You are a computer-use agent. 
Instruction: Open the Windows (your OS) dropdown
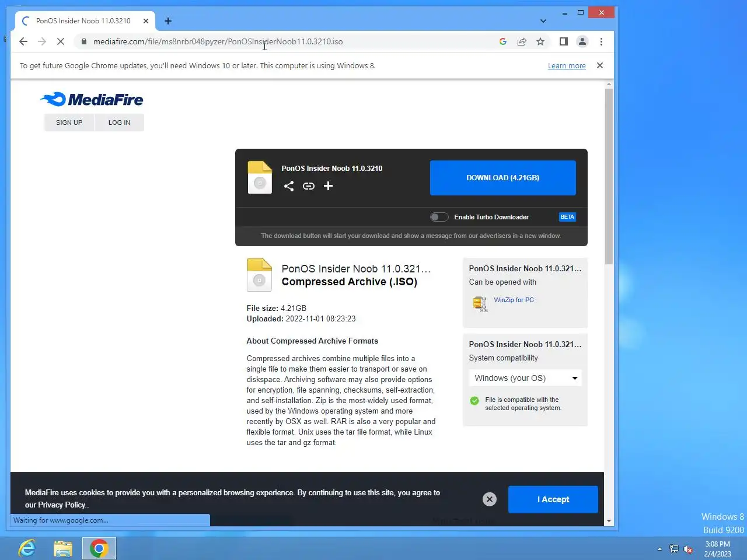(525, 378)
